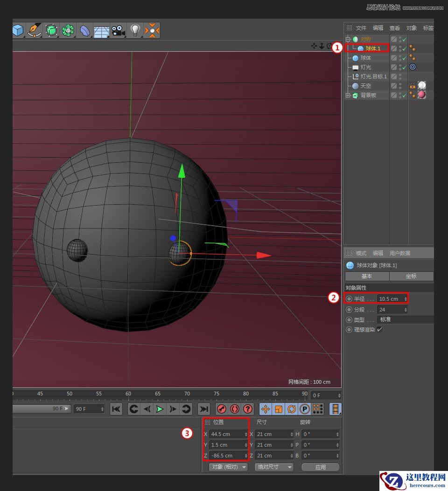Toggle the 半径 keyframe radio circle

(349, 299)
